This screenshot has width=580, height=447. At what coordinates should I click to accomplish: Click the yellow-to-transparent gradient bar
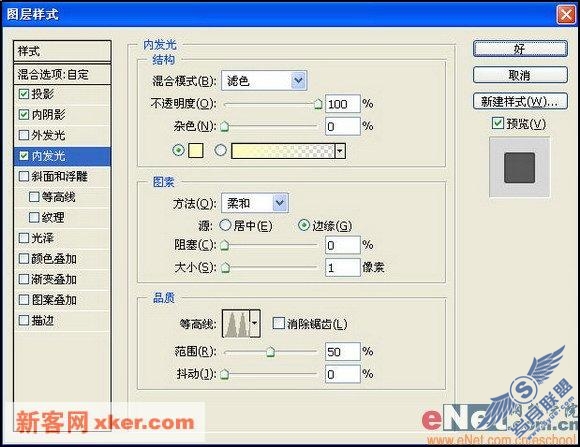click(x=283, y=151)
